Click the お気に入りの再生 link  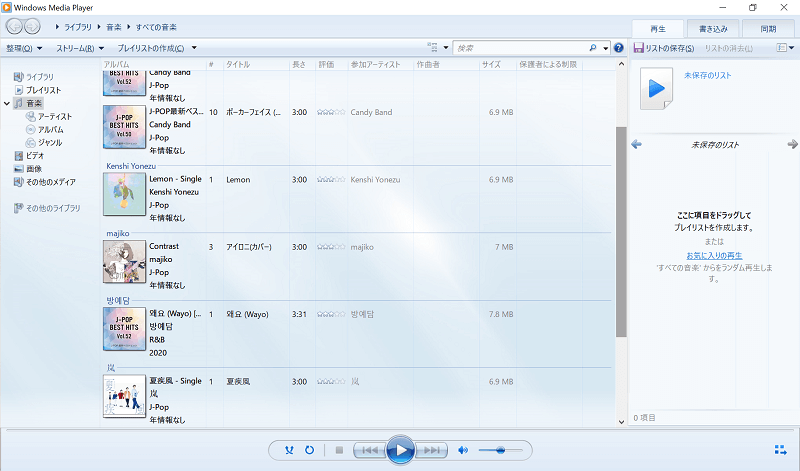coord(714,255)
